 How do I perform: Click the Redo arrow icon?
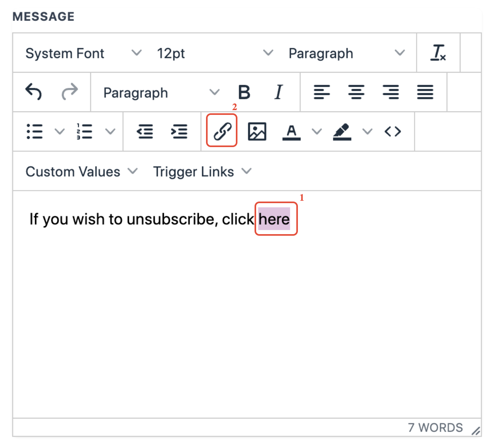point(70,92)
